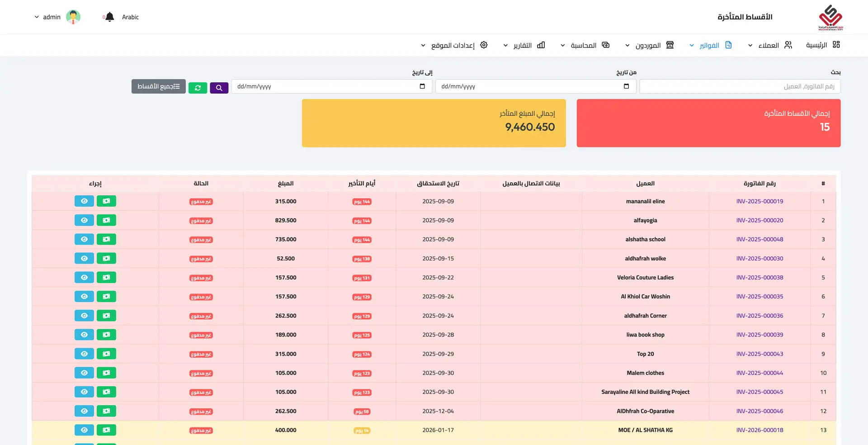
Task: Open the notification bell
Action: click(109, 17)
